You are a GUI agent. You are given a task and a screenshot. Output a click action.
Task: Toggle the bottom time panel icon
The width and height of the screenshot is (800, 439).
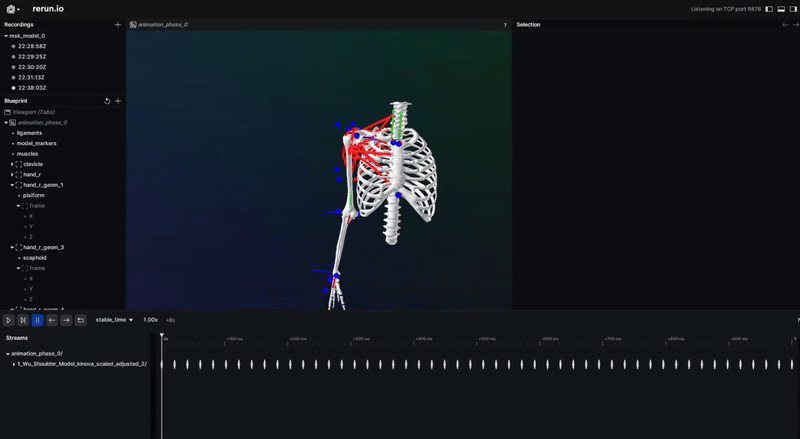(781, 9)
